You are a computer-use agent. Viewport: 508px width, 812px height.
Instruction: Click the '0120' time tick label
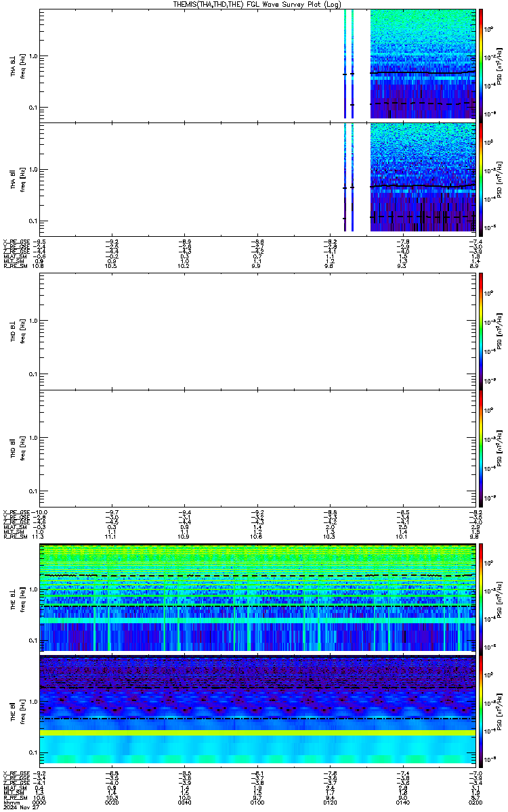tap(330, 802)
